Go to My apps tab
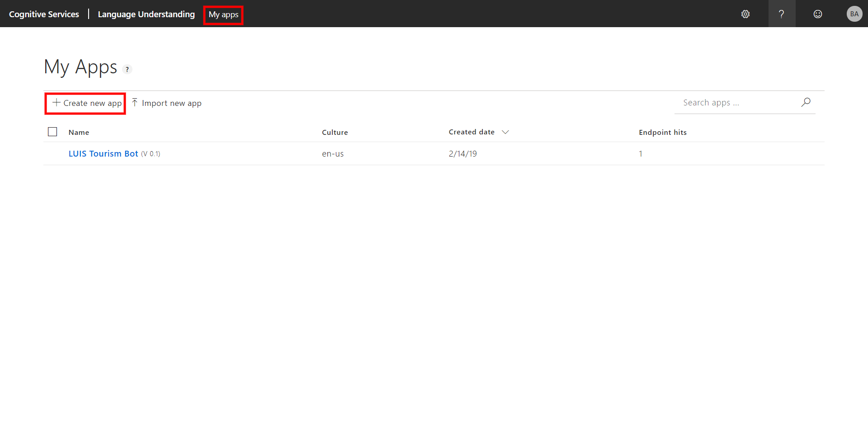 tap(223, 14)
